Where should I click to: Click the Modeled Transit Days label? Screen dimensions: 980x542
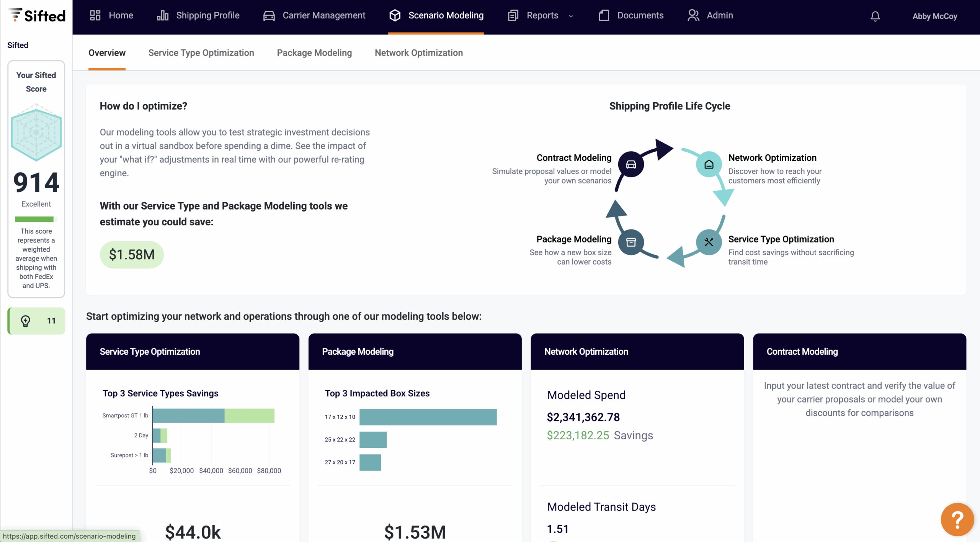pos(601,507)
